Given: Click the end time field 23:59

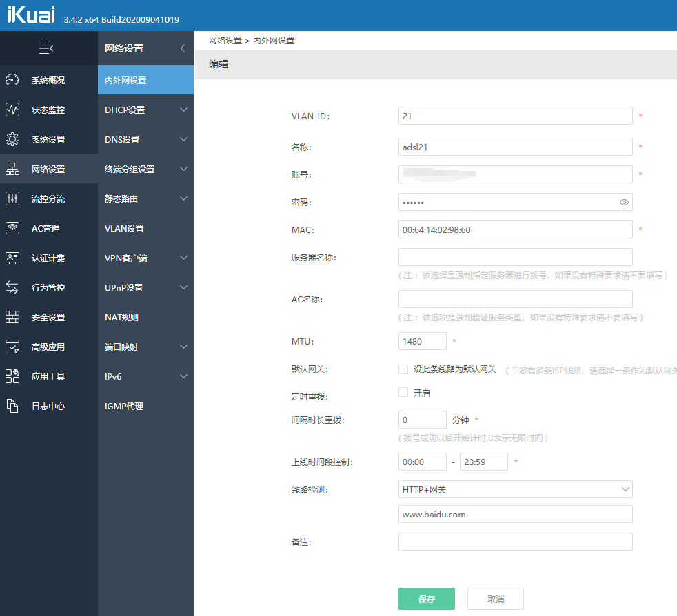Looking at the screenshot, I should (483, 462).
